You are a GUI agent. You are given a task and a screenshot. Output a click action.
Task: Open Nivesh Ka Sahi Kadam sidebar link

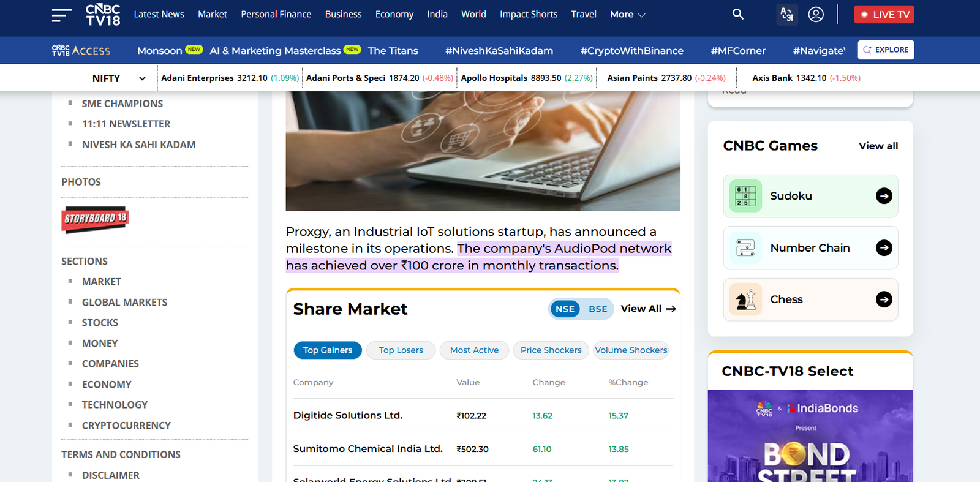pyautogui.click(x=139, y=145)
